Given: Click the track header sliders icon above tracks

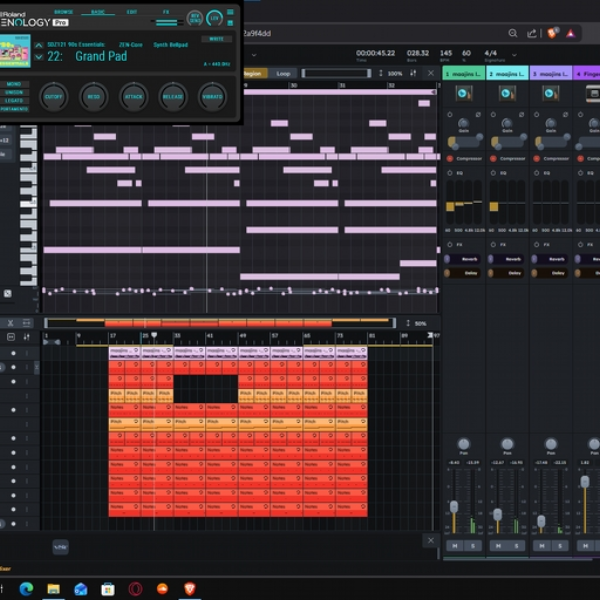Looking at the screenshot, I should (26, 337).
